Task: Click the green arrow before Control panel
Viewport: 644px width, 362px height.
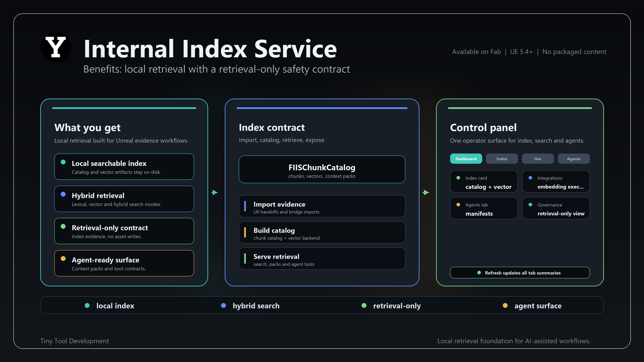Action: [x=426, y=192]
